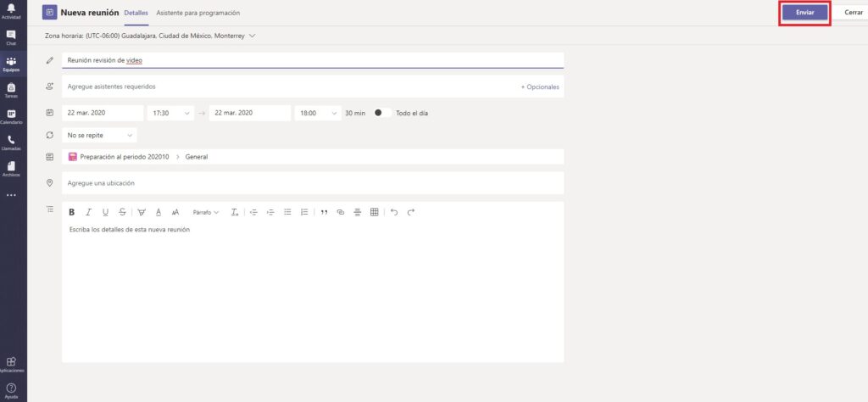The height and width of the screenshot is (402, 868).
Task: Open the Chat section in sidebar
Action: click(12, 37)
